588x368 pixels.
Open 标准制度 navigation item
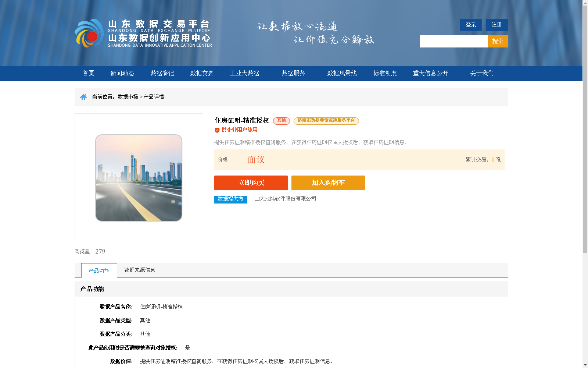coord(385,73)
